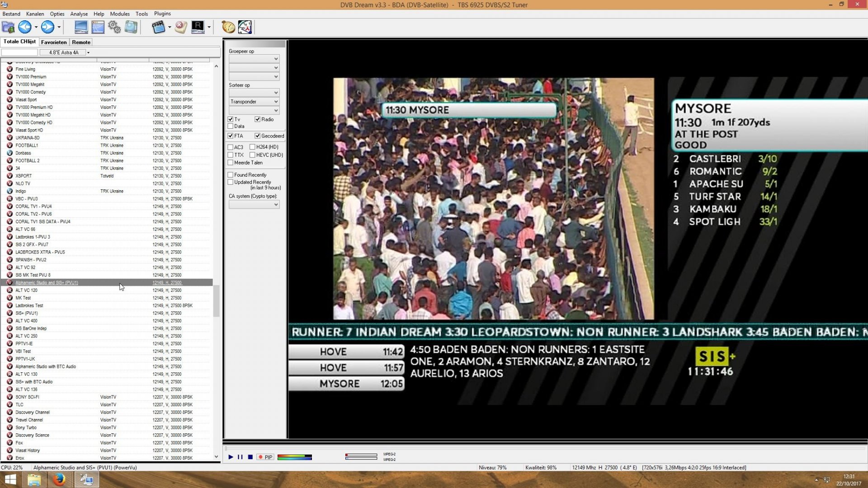The height and width of the screenshot is (488, 868).
Task: Click the blue back navigation arrow icon
Action: point(24,27)
